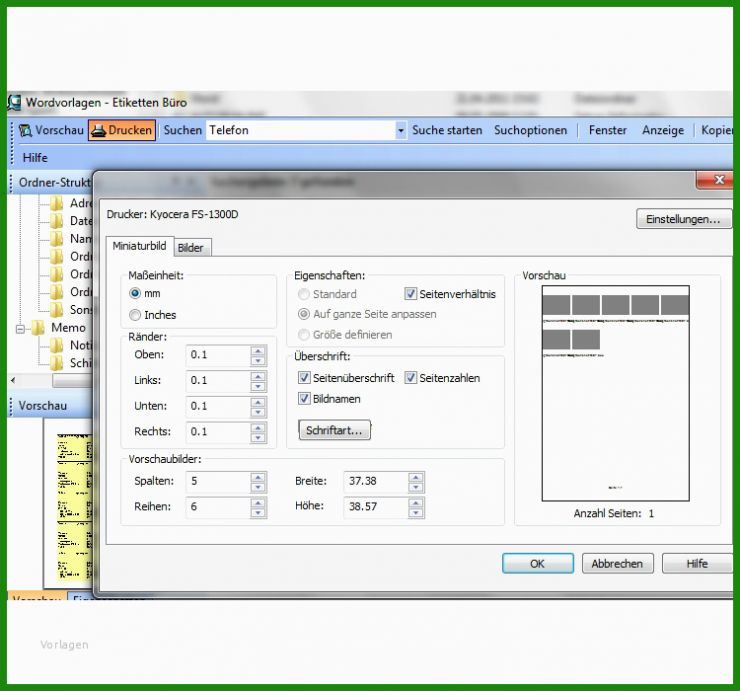Screen dimensions: 740x691
Task: Select the folder icon beside Schi
Action: (57, 363)
